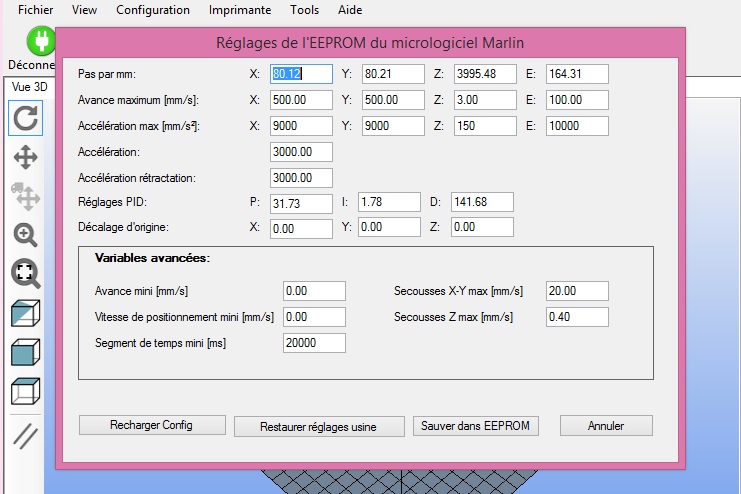Click the Avance maximum E field
The image size is (741, 494).
577,100
